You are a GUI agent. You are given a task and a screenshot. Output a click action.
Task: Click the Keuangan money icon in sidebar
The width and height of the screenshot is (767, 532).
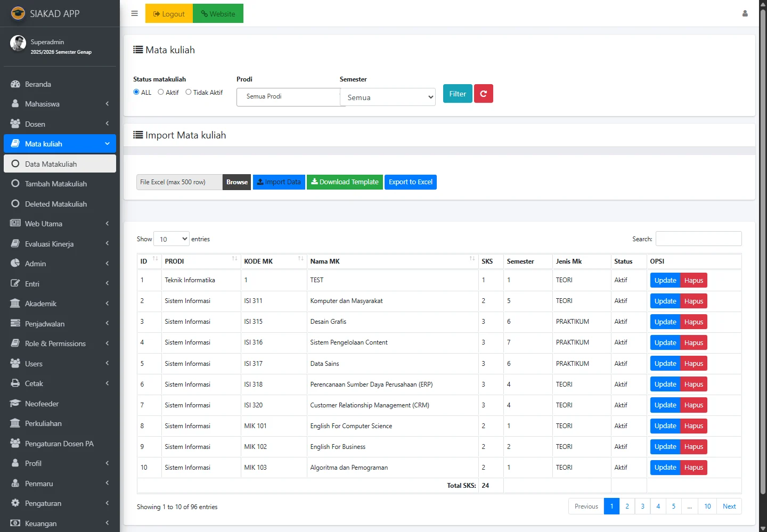(x=15, y=523)
